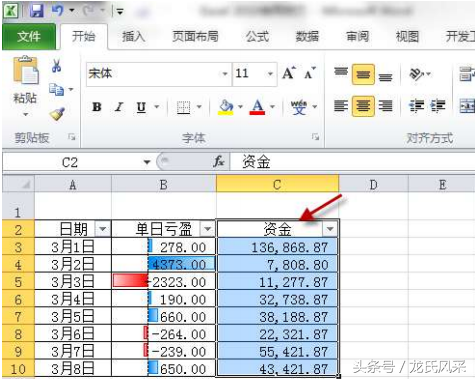Viewport: 475px width, 379px height.
Task: Toggle Bold formatting
Action: (97, 107)
